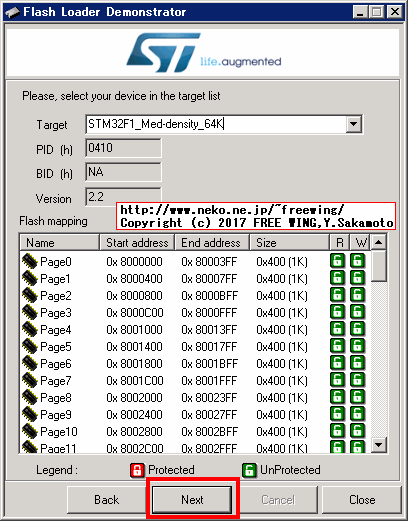Click Page7 read-protection lock icon
The height and width of the screenshot is (521, 408).
click(x=337, y=380)
